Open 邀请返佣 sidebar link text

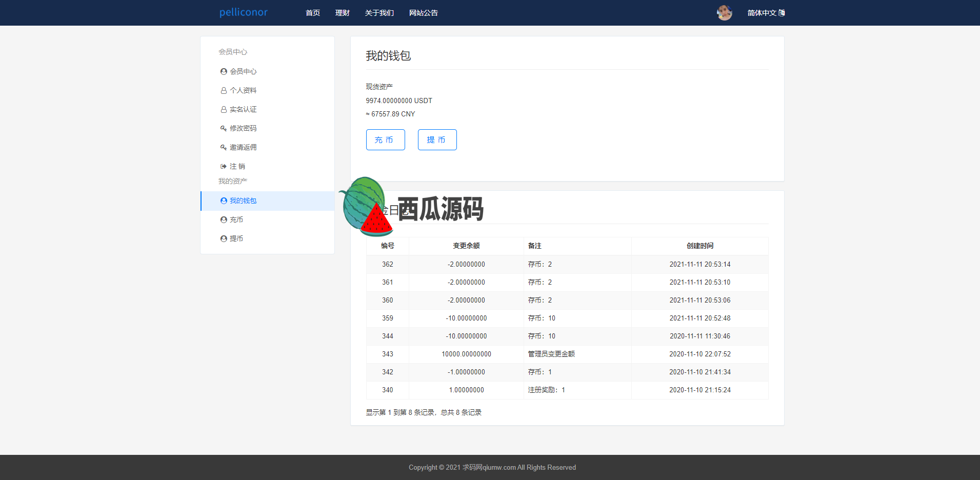click(x=243, y=147)
